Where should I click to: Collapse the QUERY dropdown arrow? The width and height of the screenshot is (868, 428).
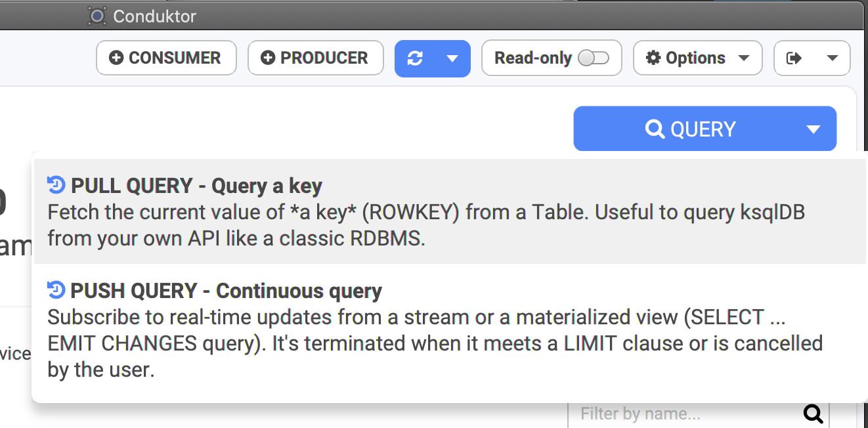(814, 129)
